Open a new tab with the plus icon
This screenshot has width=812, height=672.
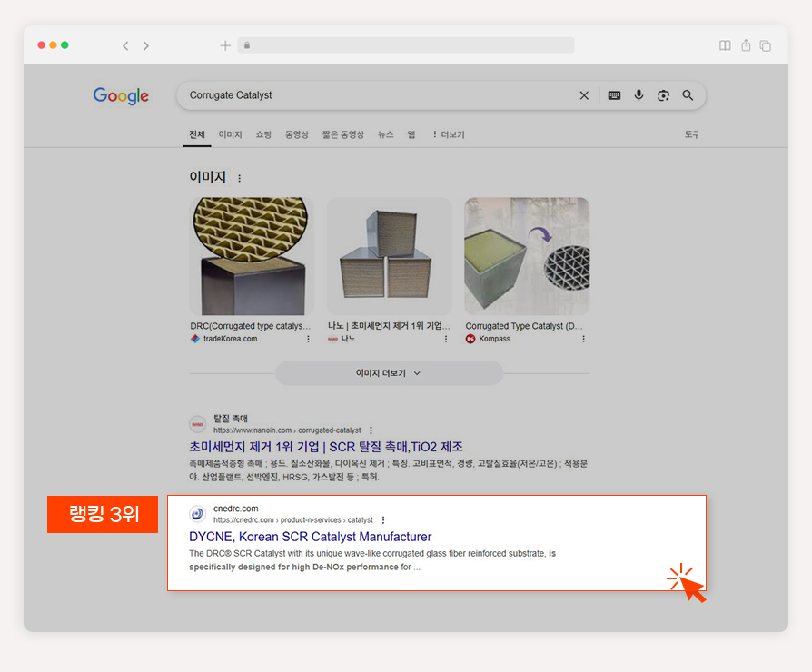tap(225, 45)
